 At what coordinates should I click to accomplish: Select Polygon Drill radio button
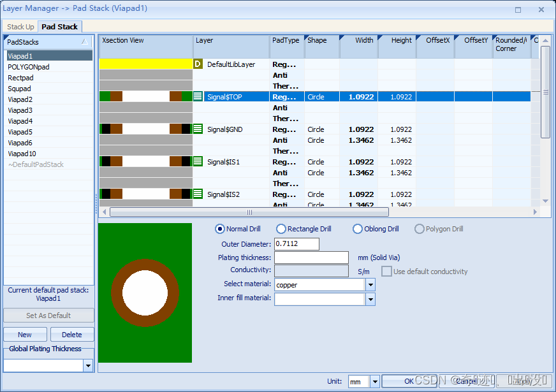(x=419, y=229)
